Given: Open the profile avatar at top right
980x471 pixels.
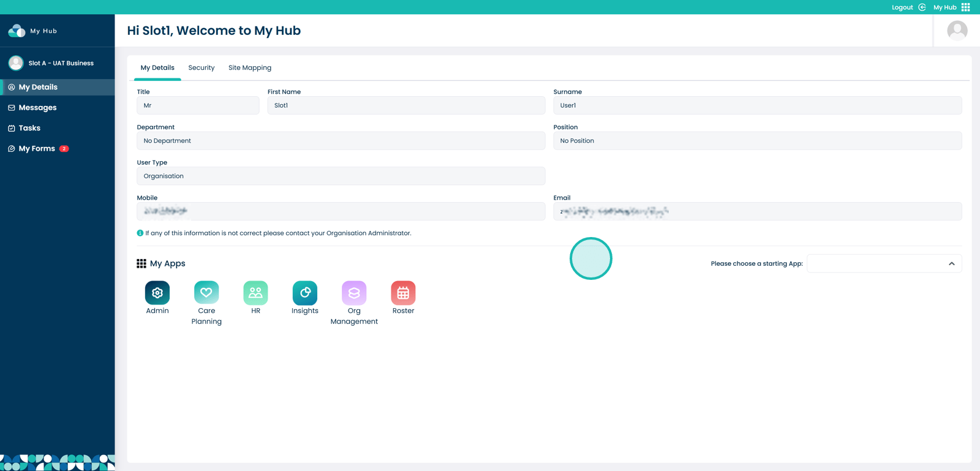Looking at the screenshot, I should 957,31.
